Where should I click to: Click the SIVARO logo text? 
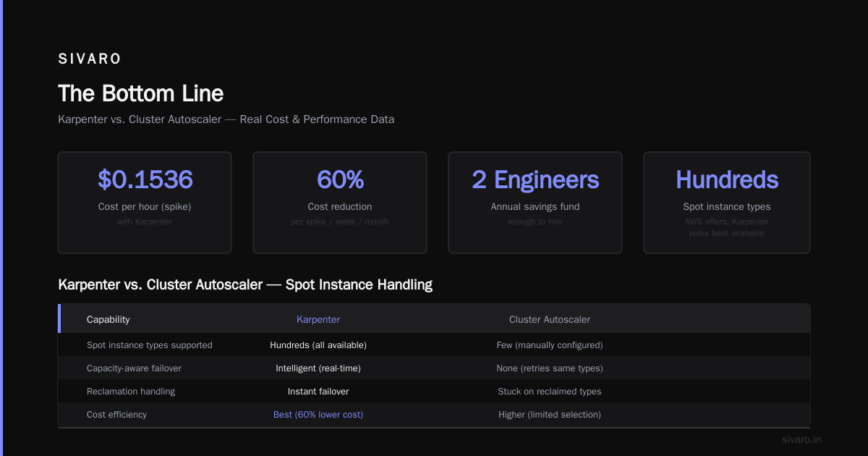point(90,59)
